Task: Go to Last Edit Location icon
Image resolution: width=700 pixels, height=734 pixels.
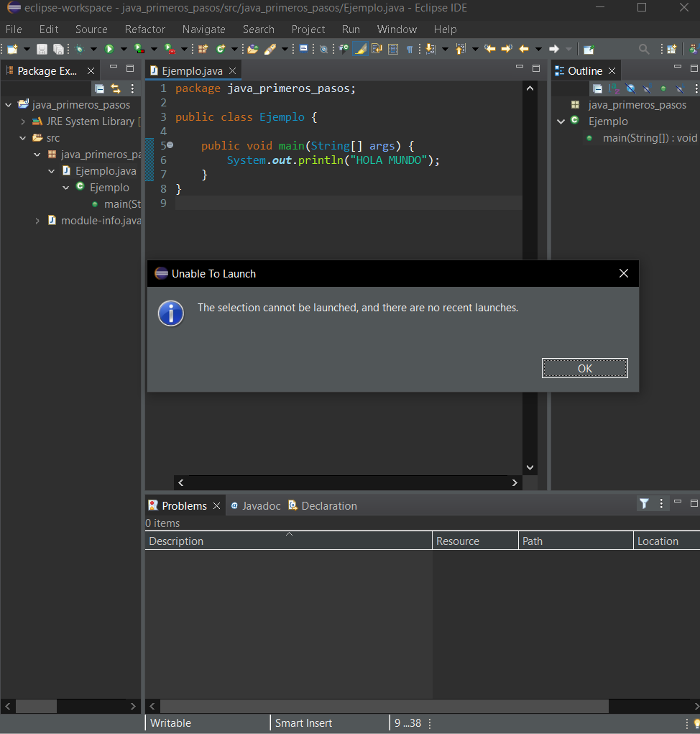Action: (490, 49)
